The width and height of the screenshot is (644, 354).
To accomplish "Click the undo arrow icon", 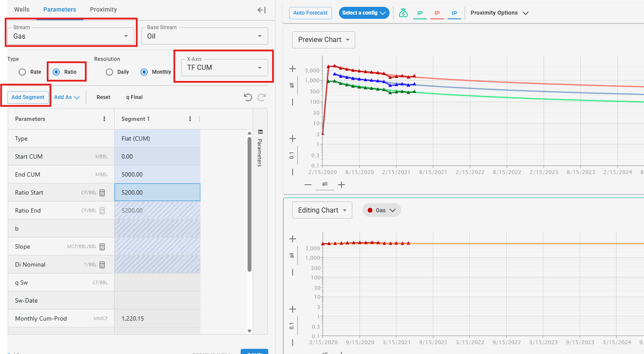I will tap(248, 97).
